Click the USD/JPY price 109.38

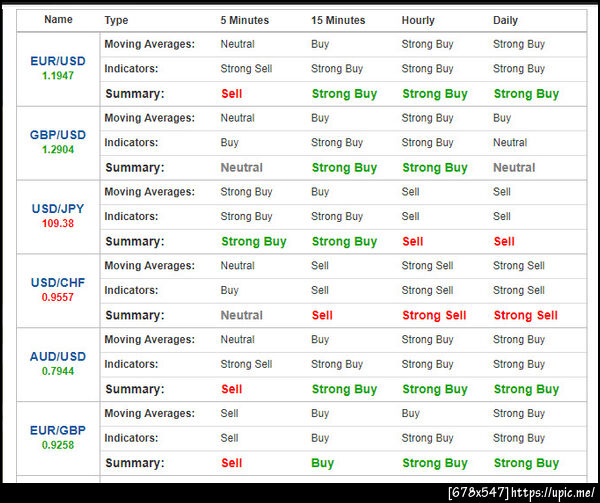coord(58,223)
